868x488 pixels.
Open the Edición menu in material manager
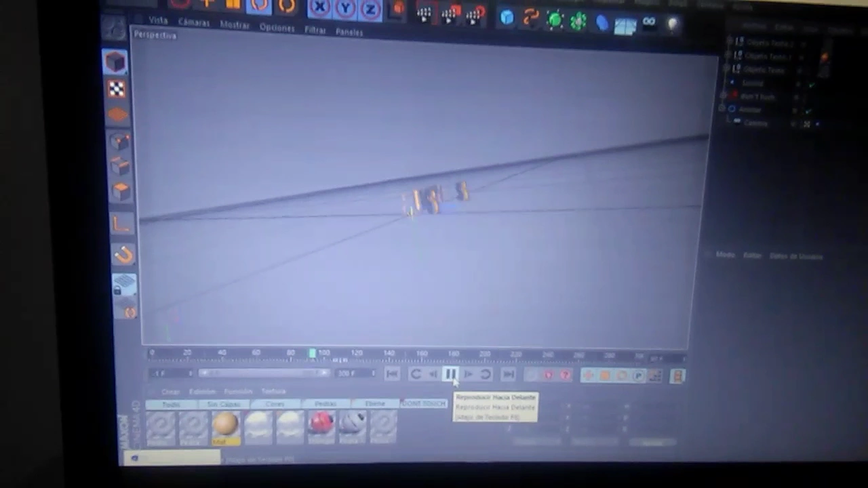tap(202, 392)
